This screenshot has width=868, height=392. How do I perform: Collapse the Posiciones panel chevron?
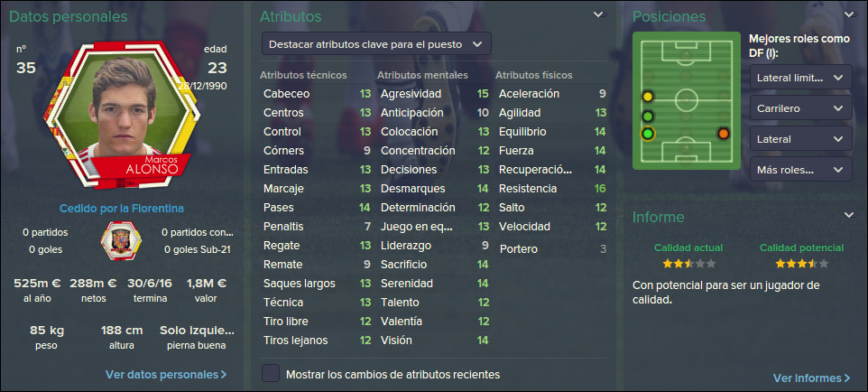849,14
